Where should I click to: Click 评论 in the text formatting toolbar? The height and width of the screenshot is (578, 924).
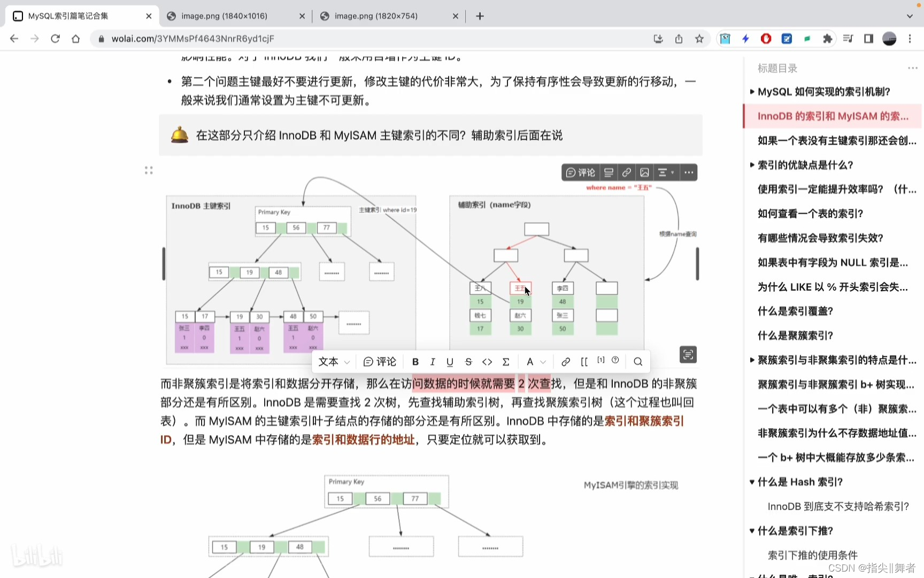[380, 362]
